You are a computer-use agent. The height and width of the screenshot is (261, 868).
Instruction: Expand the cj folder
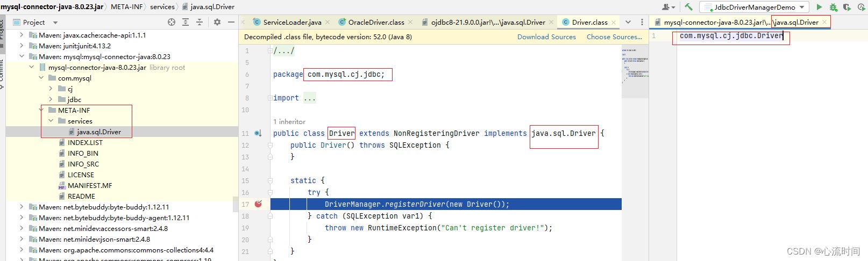tap(51, 89)
